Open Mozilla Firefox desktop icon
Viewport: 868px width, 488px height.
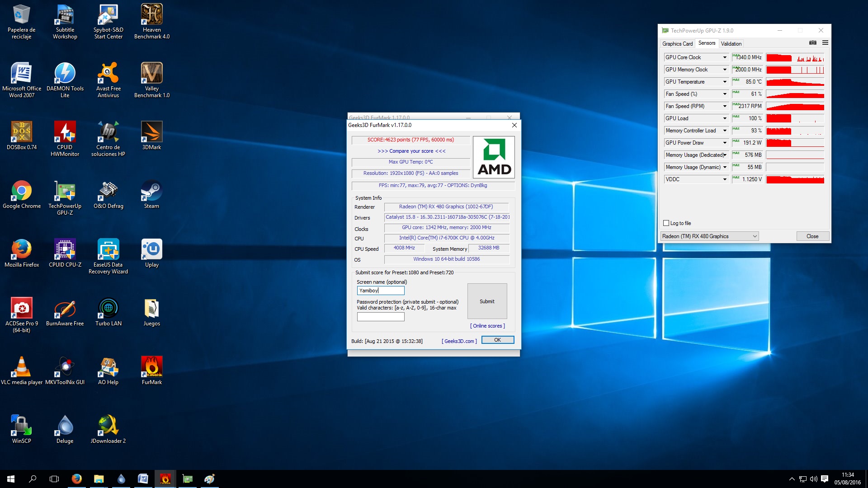point(21,253)
